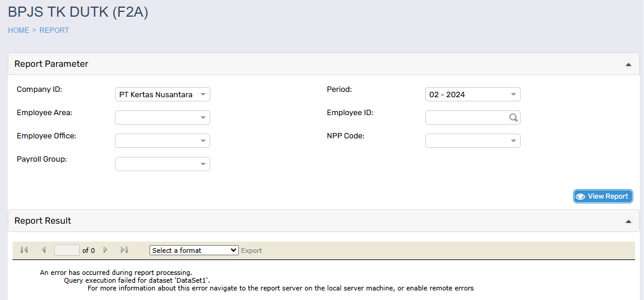
Task: Collapse the Report Result panel
Action: (x=628, y=221)
